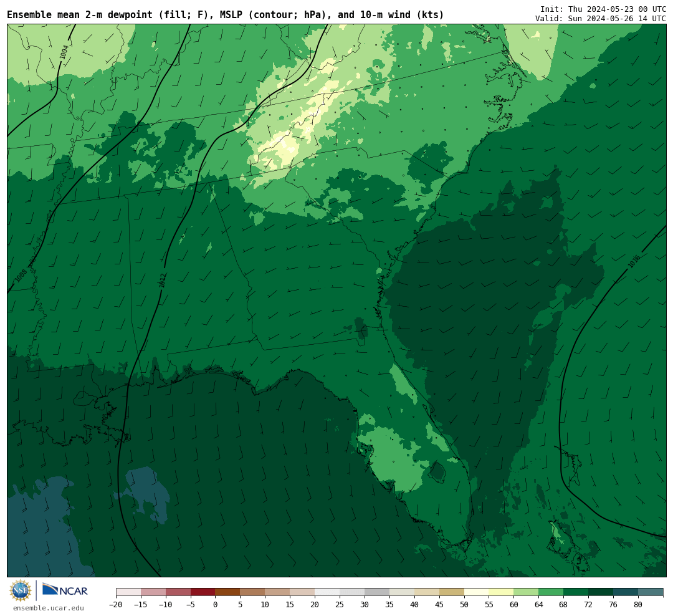Click the colorbar swatch between -5 and 0
The width and height of the screenshot is (673, 616).
click(203, 592)
